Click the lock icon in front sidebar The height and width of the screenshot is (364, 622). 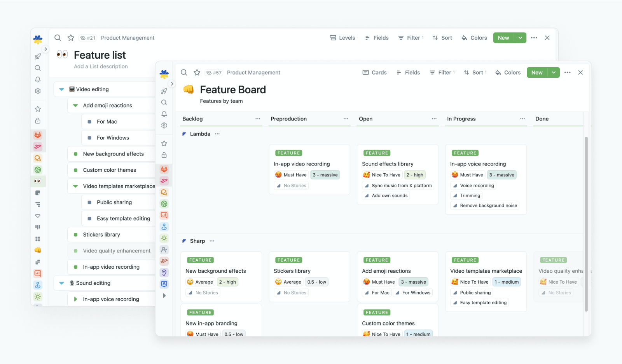(164, 155)
